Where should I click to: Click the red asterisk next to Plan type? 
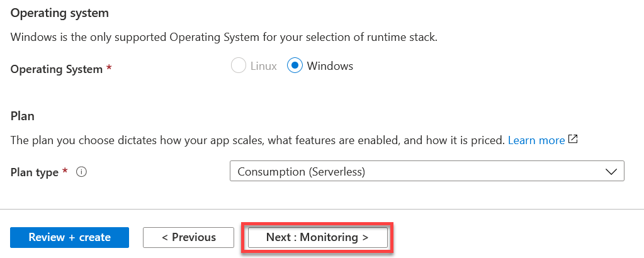click(x=65, y=171)
